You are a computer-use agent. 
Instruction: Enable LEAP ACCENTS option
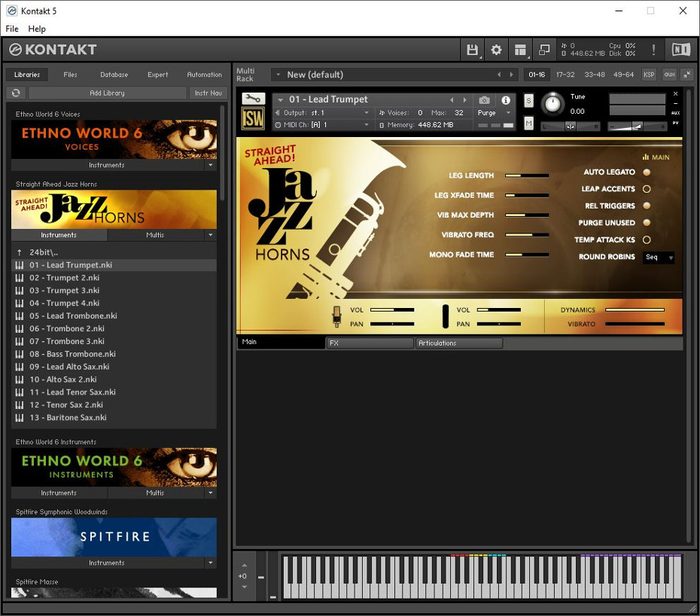click(x=647, y=189)
